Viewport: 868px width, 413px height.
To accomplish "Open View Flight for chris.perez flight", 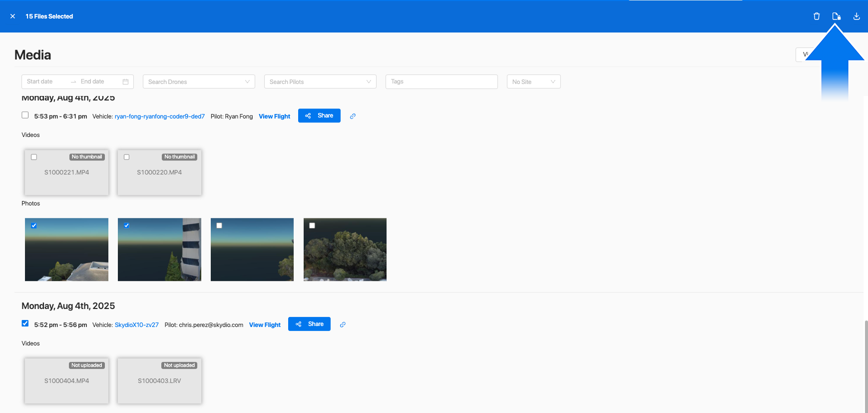I will [265, 325].
